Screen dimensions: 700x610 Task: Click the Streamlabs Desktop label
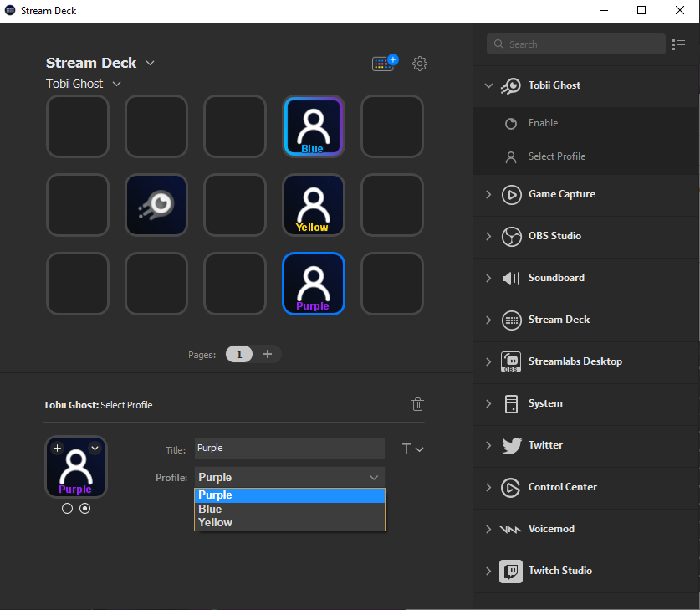pyautogui.click(x=575, y=361)
